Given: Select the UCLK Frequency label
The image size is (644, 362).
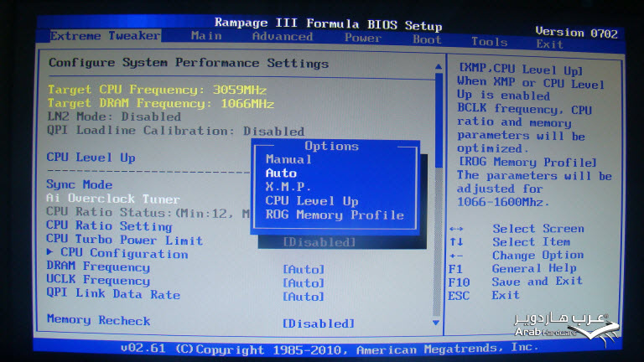Looking at the screenshot, I should coord(98,281).
